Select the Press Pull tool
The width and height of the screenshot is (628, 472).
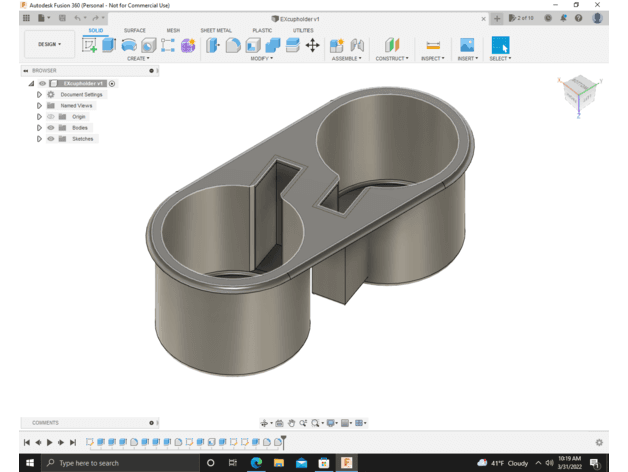[213, 45]
